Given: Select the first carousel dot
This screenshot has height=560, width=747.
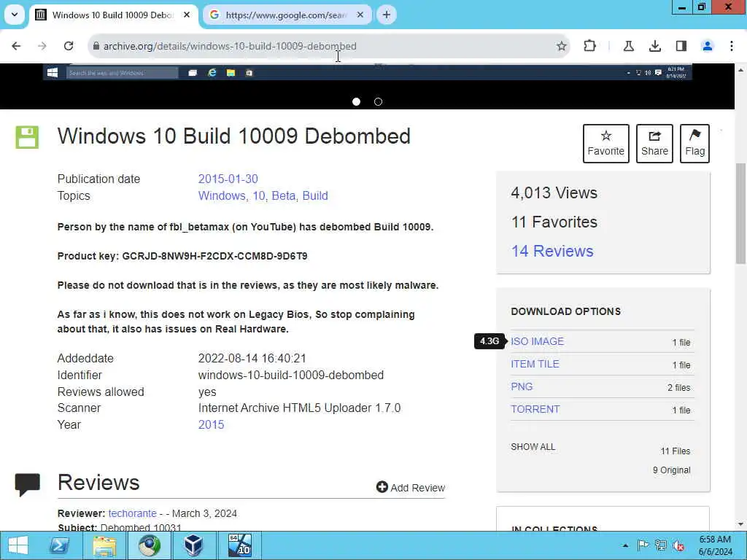Looking at the screenshot, I should pyautogui.click(x=356, y=101).
